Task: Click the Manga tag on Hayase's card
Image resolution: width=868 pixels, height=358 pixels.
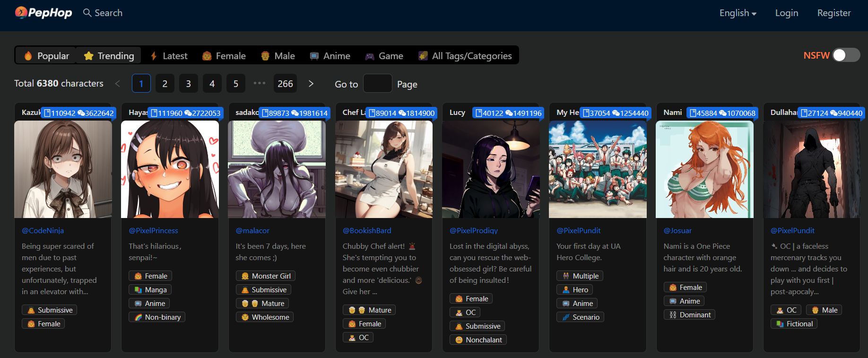Action: click(x=150, y=290)
